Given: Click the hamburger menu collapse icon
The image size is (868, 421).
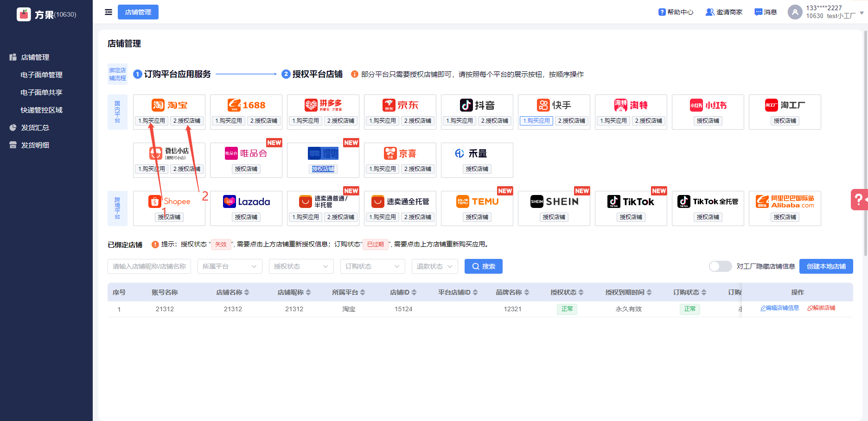Looking at the screenshot, I should click(x=108, y=12).
